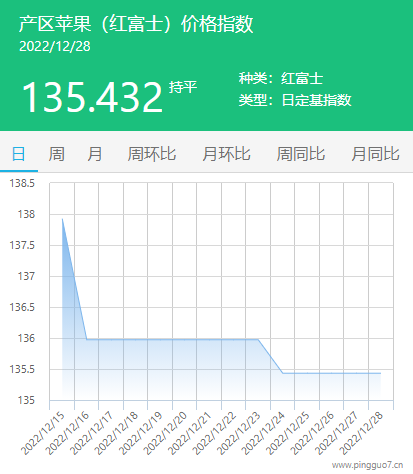
Task: Click the chart point at 2022/12/23
Action: (258, 339)
